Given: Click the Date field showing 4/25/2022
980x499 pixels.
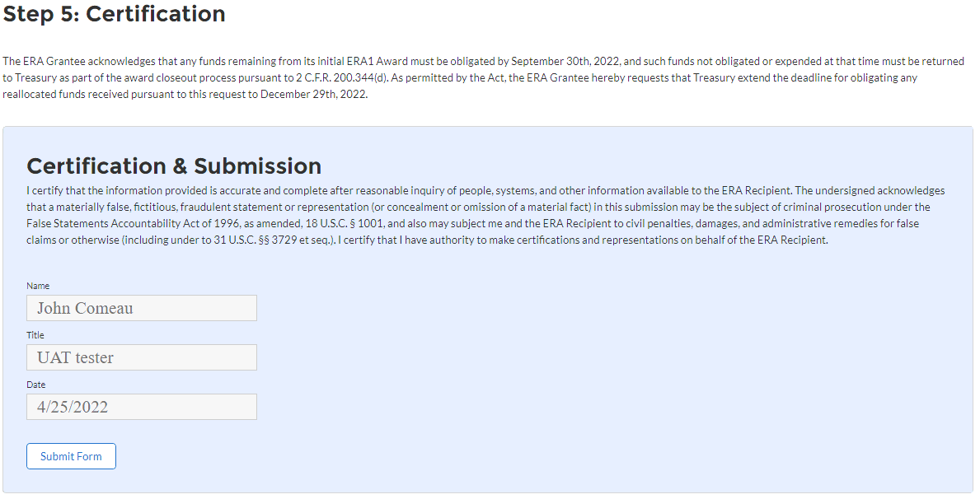Looking at the screenshot, I should pos(142,407).
